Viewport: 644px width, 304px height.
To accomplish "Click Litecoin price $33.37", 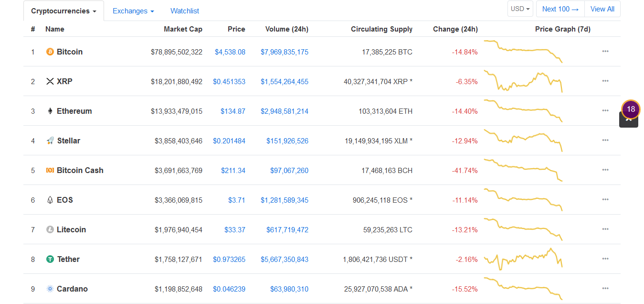I will pyautogui.click(x=235, y=229).
